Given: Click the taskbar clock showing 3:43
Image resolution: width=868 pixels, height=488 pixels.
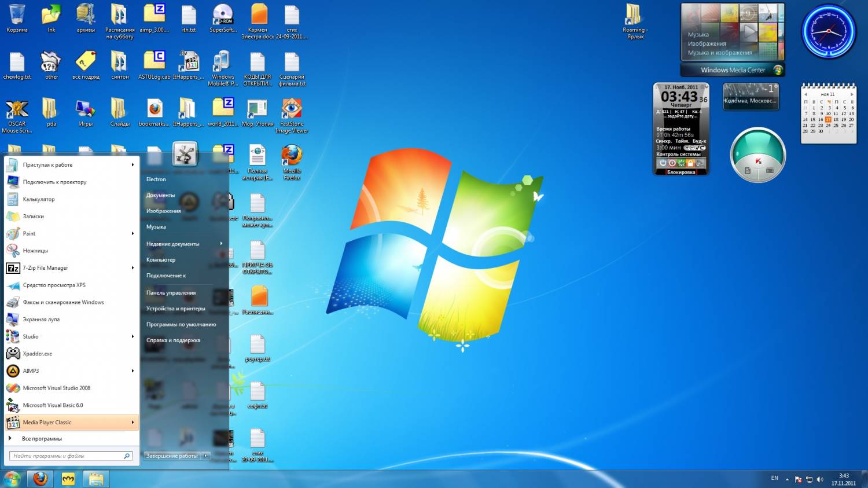Looking at the screenshot, I should [x=844, y=479].
